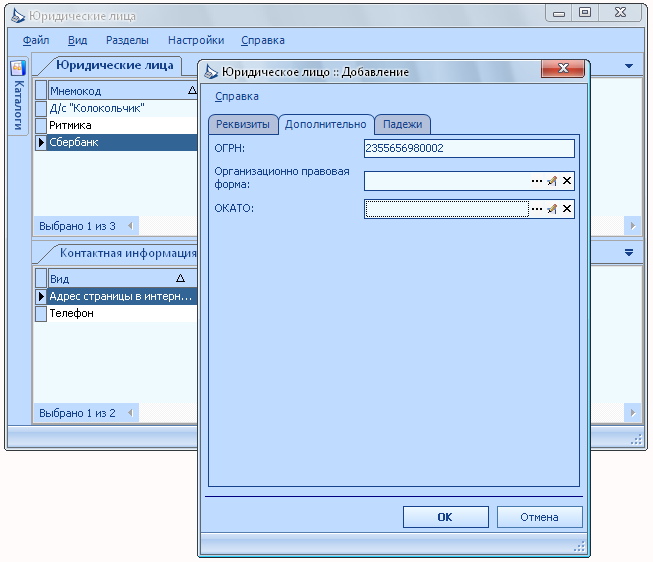Select the Контактная информация panel tab
The image size is (653, 562).
[128, 253]
